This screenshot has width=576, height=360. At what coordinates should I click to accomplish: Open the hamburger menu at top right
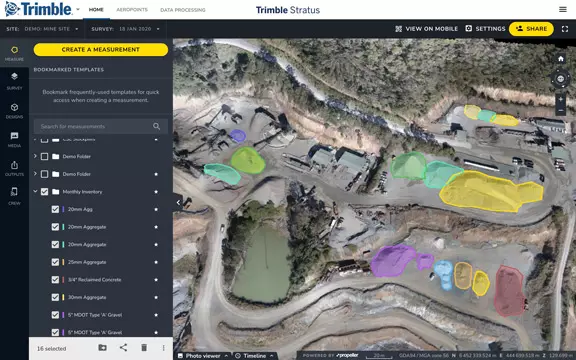[x=562, y=10]
